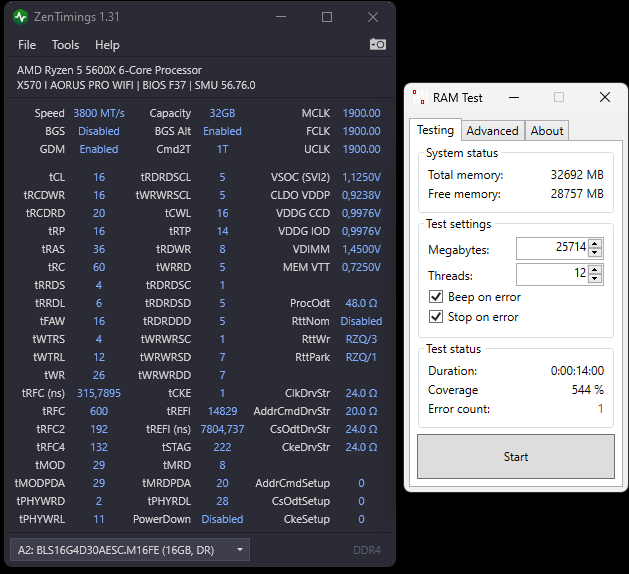629x574 pixels.
Task: Click the Error count value 1
Action: [600, 409]
